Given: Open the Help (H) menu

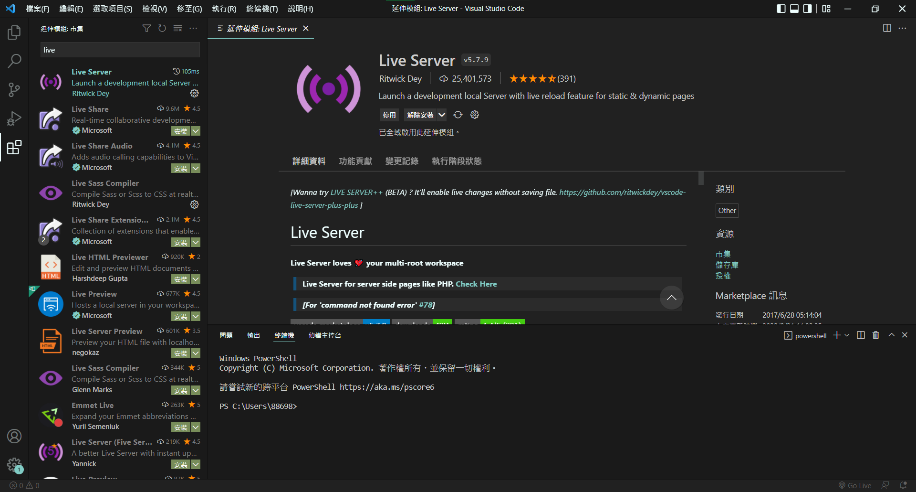Looking at the screenshot, I should [300, 9].
